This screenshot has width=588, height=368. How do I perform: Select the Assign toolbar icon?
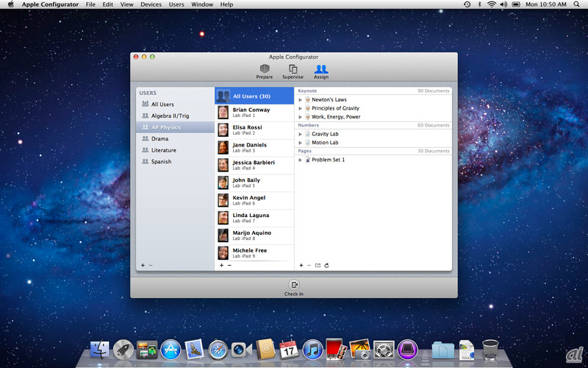[321, 71]
